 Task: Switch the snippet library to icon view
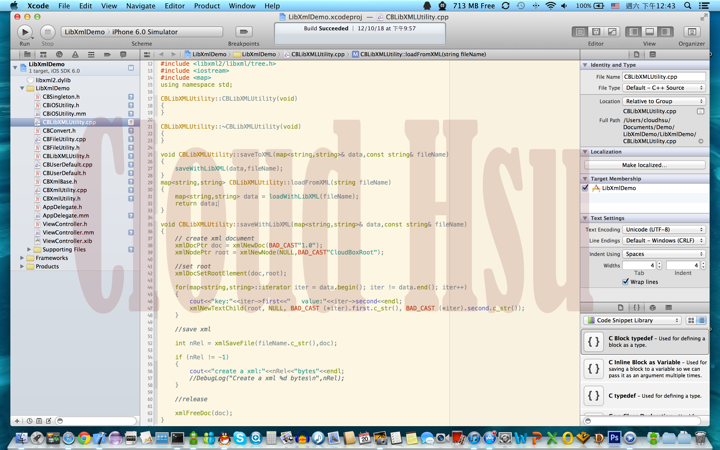(x=691, y=320)
